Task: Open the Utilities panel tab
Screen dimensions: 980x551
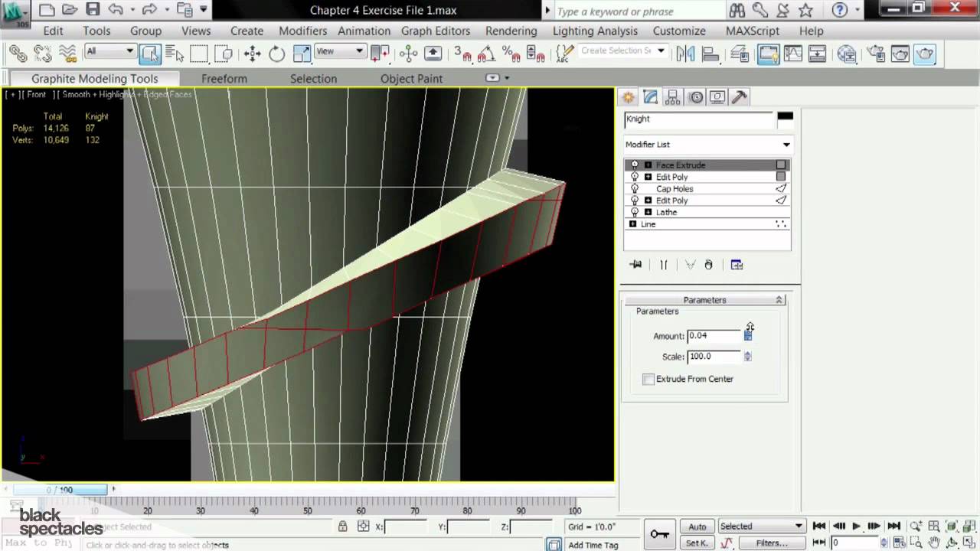Action: 740,97
